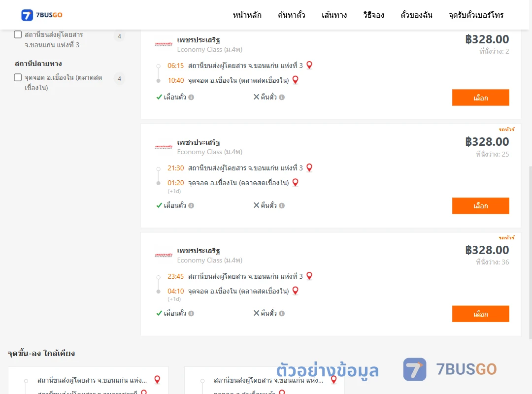Open the เส้นทาง navigation item
Screen dimensions: 532x394
click(x=334, y=15)
